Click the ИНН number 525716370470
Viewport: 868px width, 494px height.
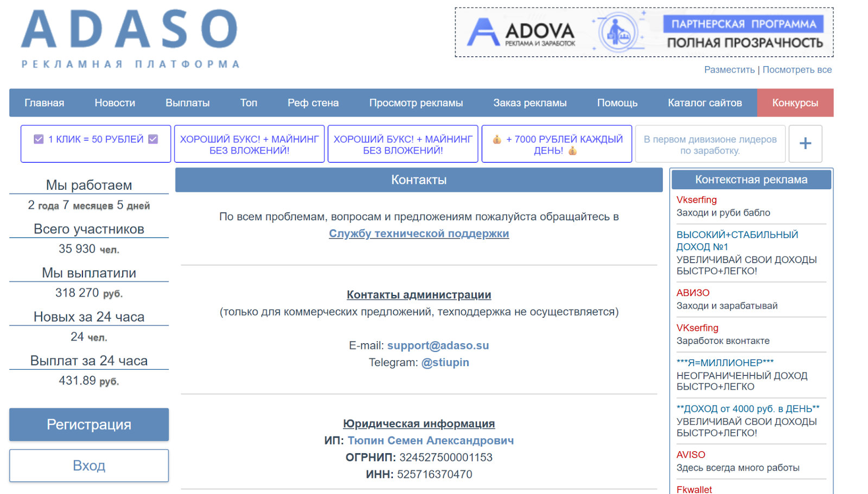tap(435, 474)
